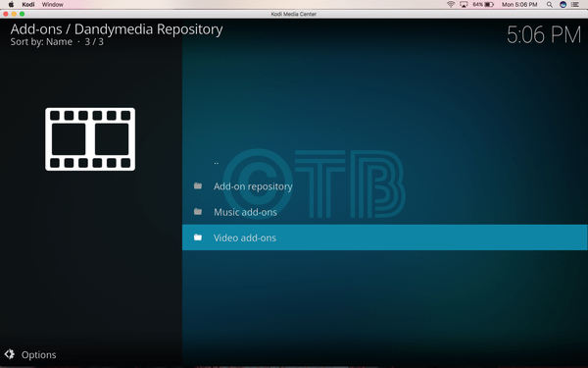Screen dimensions: 588x368
Task: Open the Notification Center list icon
Action: [575, 5]
